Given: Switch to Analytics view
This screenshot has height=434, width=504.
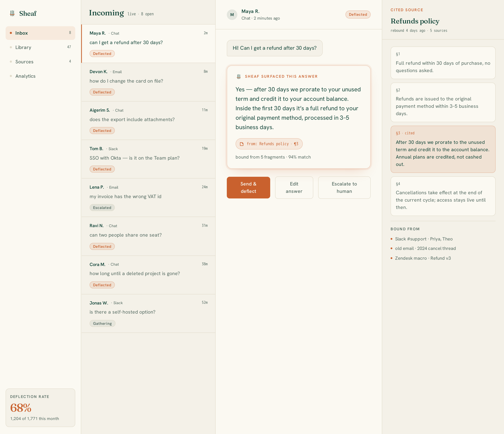Looking at the screenshot, I should pyautogui.click(x=40, y=76).
